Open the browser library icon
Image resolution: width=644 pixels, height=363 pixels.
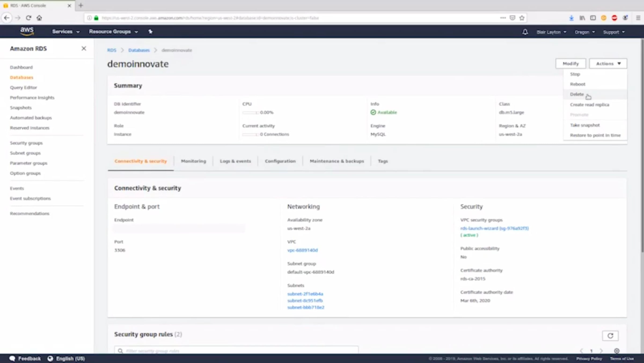tap(582, 18)
